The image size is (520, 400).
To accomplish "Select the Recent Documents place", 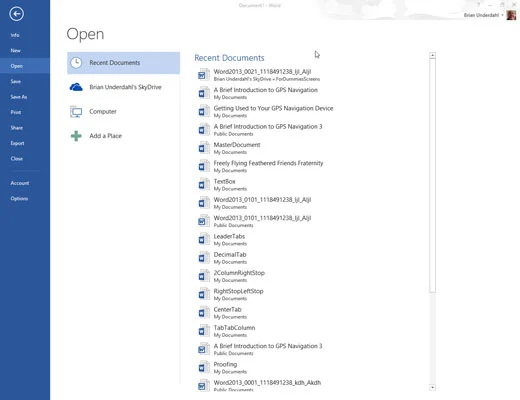I will [124, 63].
